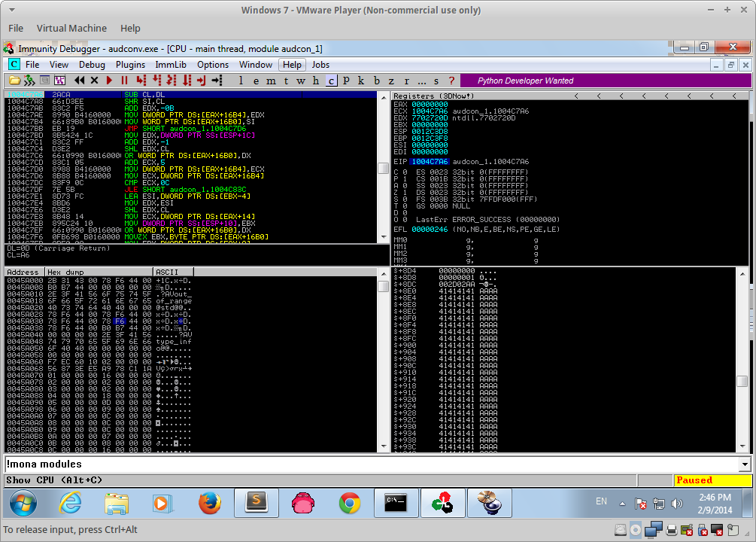Click the yellow Paused status indicator
756x542 pixels.
(x=713, y=480)
